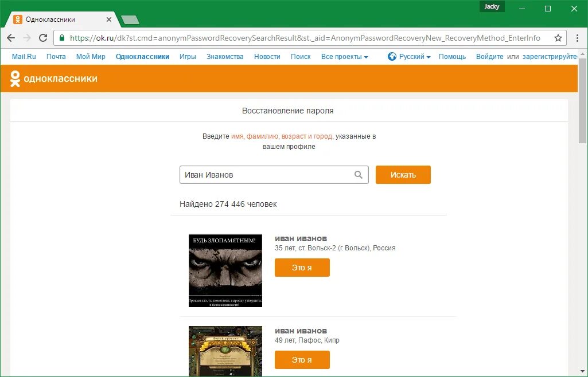Click the name search field with Иван Иванов
This screenshot has height=377, width=588.
click(x=274, y=175)
